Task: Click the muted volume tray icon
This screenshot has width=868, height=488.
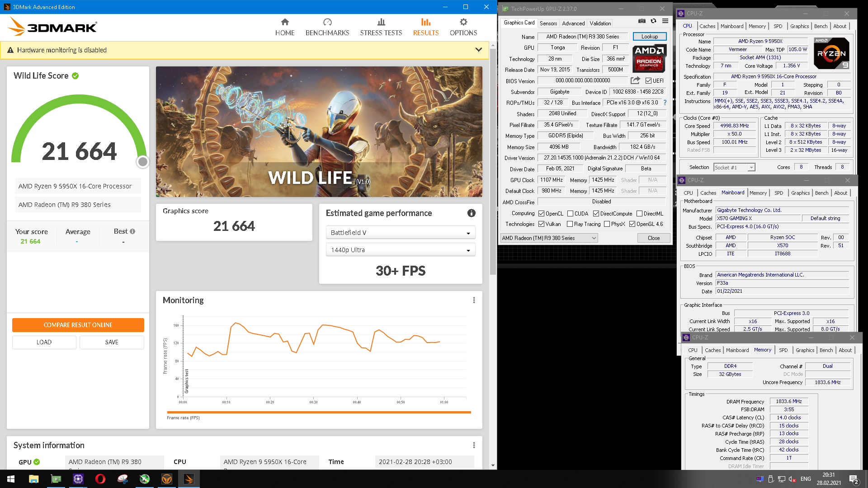Action: (x=793, y=479)
